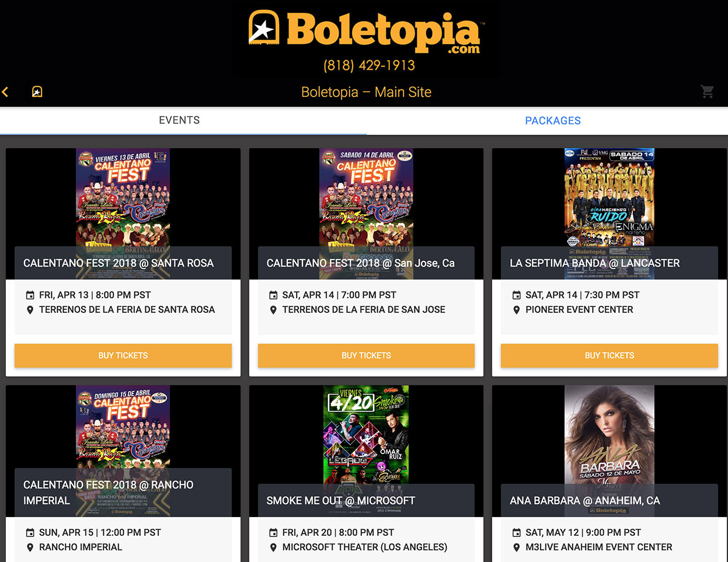
Task: Click calendar icon for Calentano Fest Santa Rosa
Action: coord(30,295)
